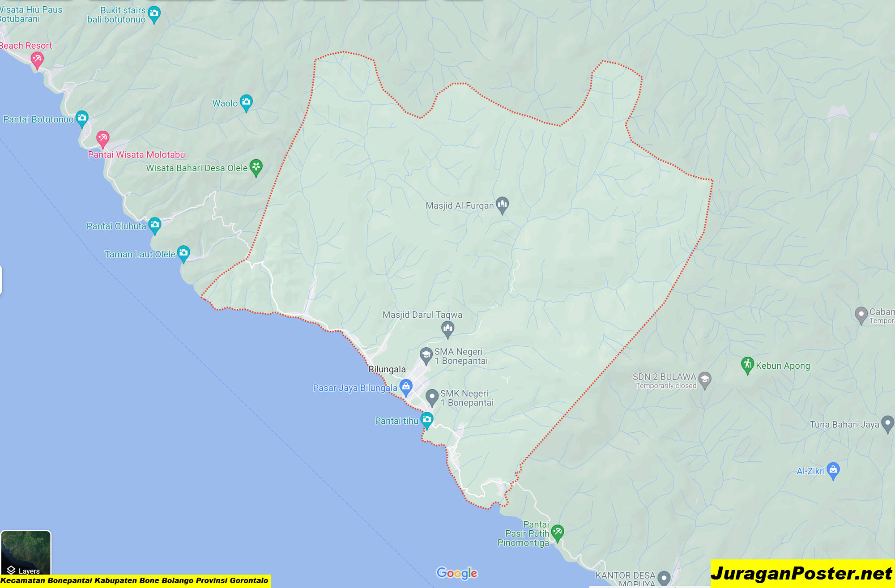Click the SDN 2 BULAWA school pin
Viewport: 895px width, 588px height.
pyautogui.click(x=705, y=381)
